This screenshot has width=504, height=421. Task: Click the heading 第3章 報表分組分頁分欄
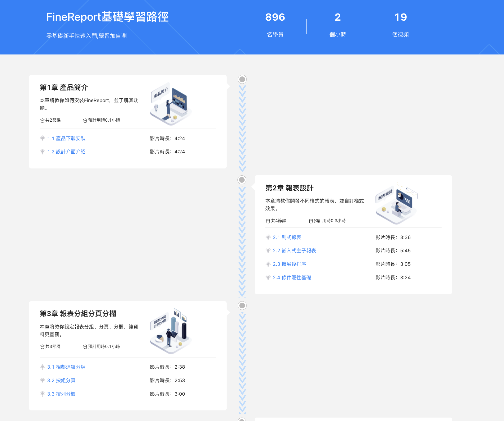pos(78,314)
